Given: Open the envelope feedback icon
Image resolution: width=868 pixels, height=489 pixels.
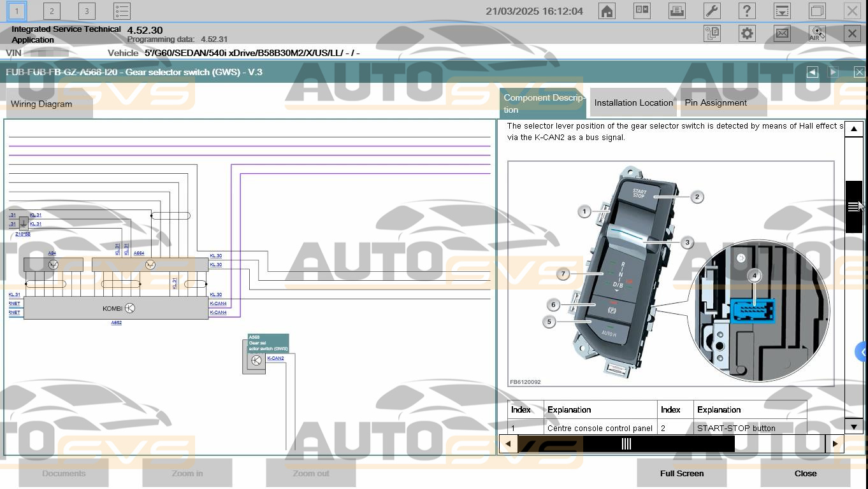Looking at the screenshot, I should point(782,34).
